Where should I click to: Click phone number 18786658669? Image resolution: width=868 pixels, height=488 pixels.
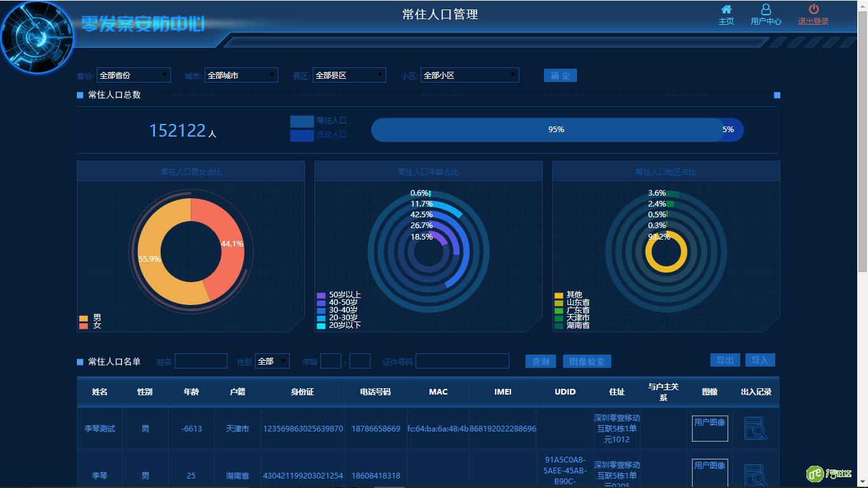(376, 429)
